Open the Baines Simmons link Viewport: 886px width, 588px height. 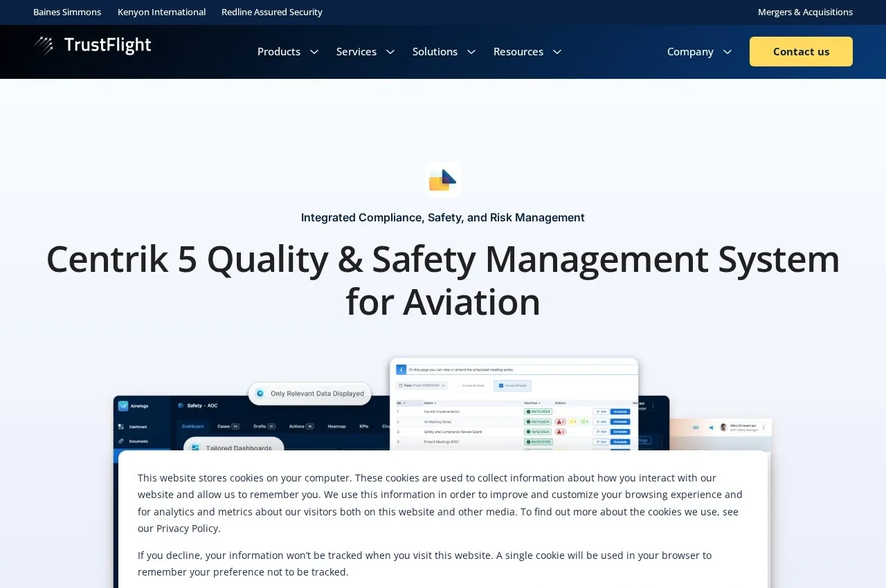pyautogui.click(x=67, y=12)
